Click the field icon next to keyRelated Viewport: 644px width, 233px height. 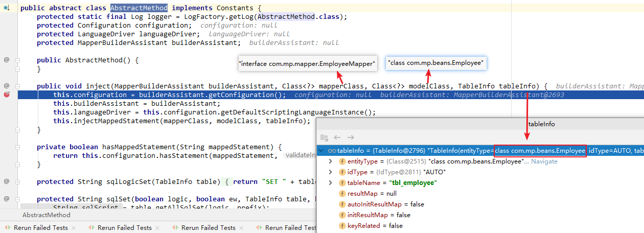(x=342, y=226)
